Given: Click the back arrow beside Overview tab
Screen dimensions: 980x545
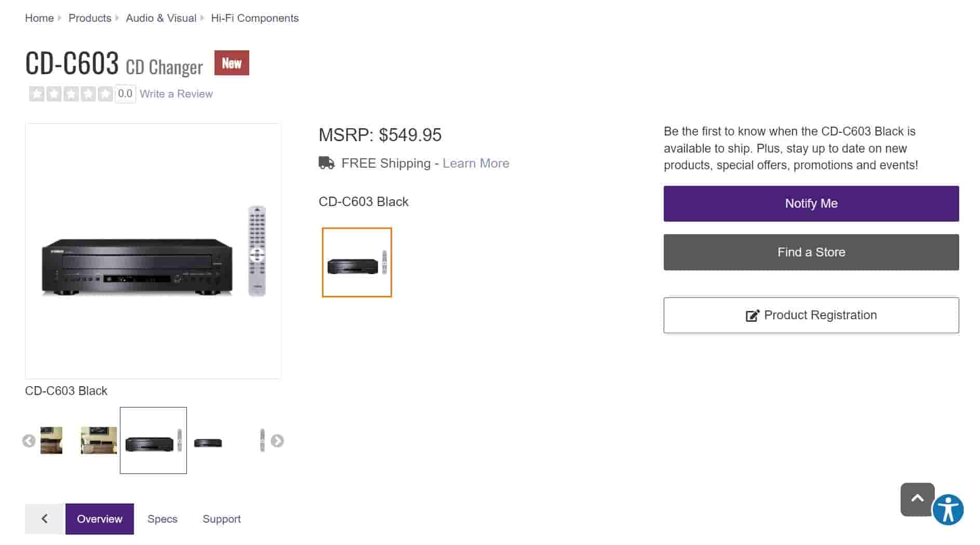Looking at the screenshot, I should tap(45, 519).
